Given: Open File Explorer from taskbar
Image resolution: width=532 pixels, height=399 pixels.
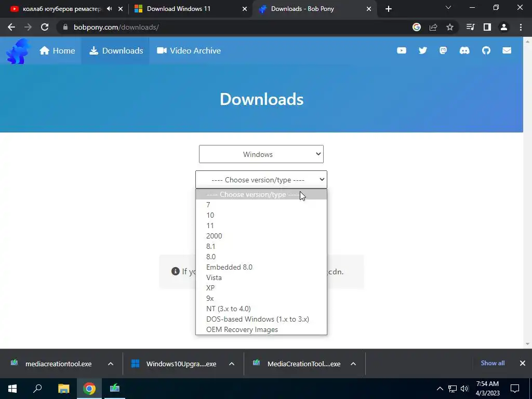Looking at the screenshot, I should point(63,389).
